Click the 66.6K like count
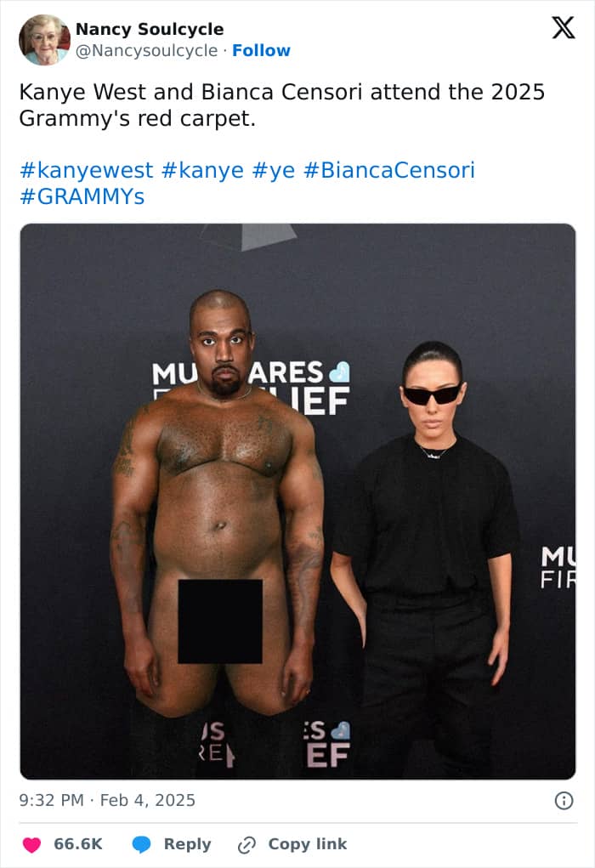The width and height of the screenshot is (595, 868). [x=78, y=844]
